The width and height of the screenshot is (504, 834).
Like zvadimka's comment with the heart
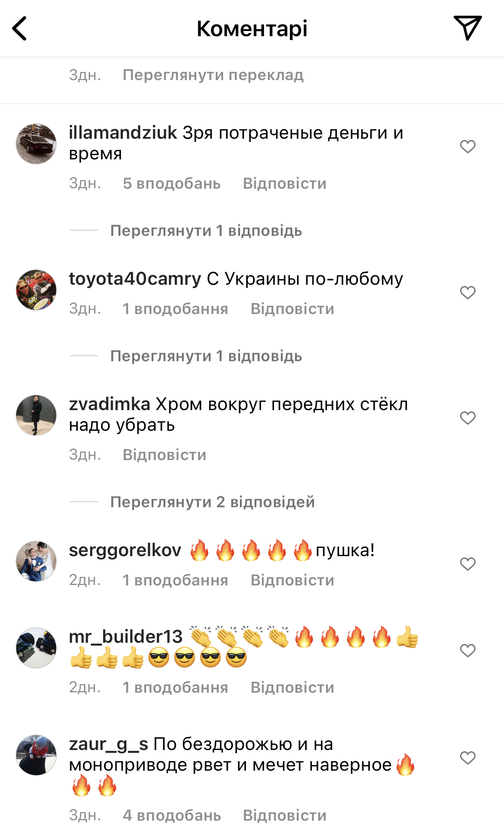point(467,418)
